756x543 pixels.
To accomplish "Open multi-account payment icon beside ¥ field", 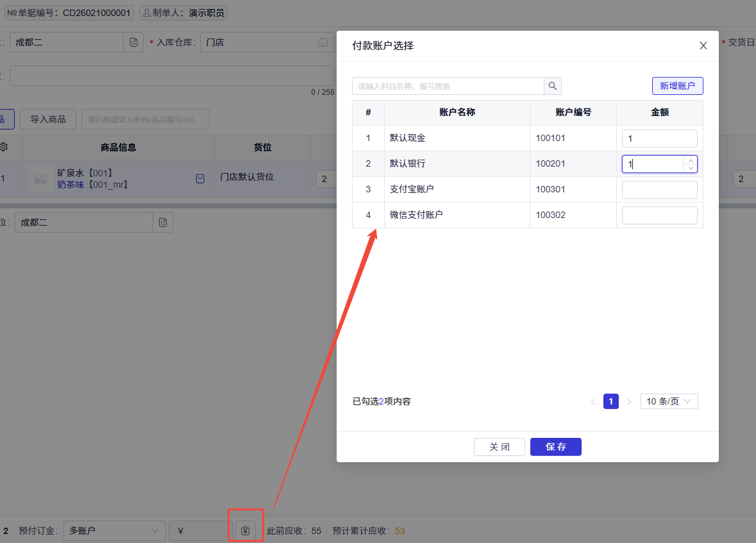I will [246, 530].
